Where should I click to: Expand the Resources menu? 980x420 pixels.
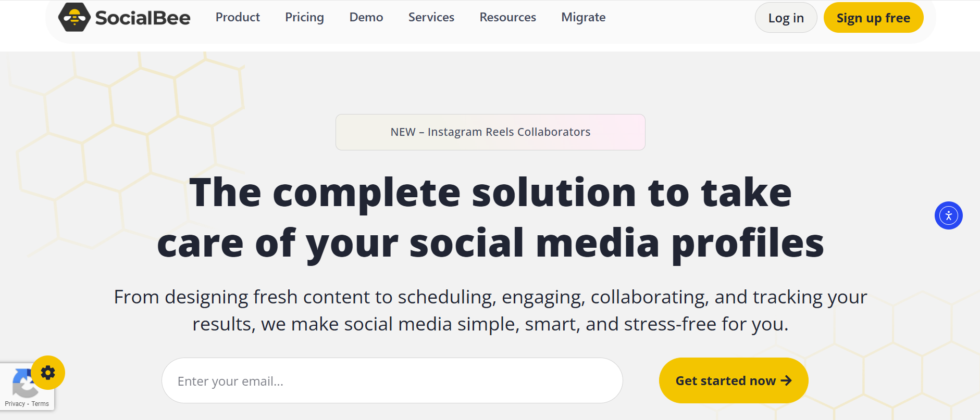507,17
